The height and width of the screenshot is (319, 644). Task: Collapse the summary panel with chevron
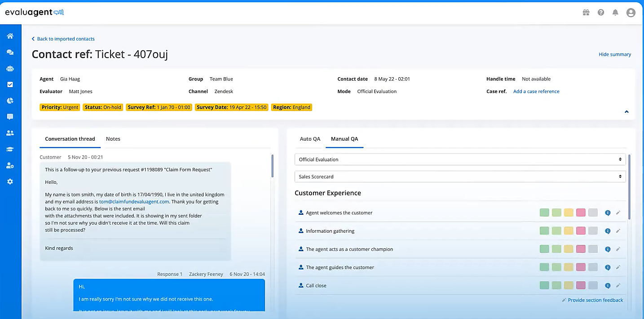click(626, 112)
